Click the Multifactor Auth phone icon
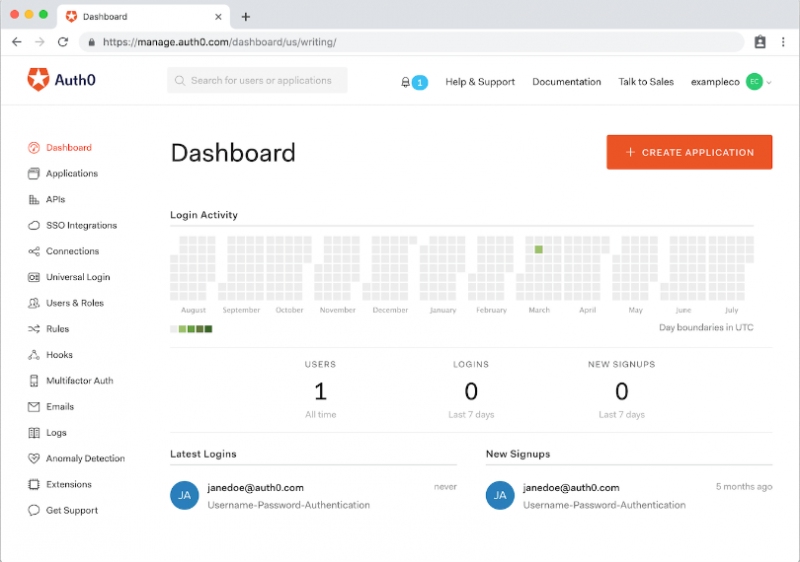This screenshot has height=562, width=800. click(34, 381)
